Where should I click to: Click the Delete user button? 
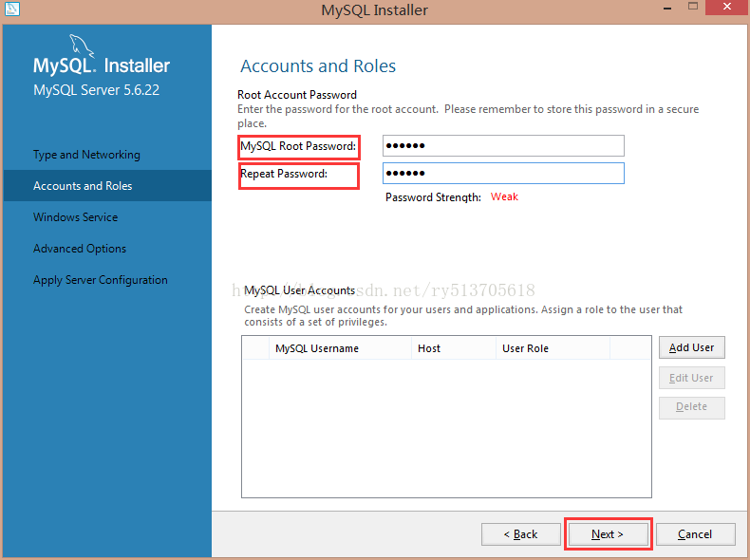click(691, 407)
